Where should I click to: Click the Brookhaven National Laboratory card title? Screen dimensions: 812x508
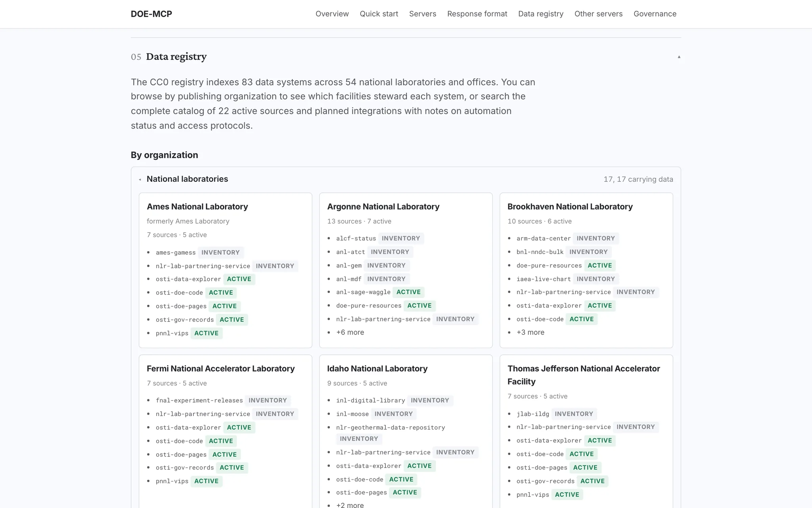pos(570,207)
